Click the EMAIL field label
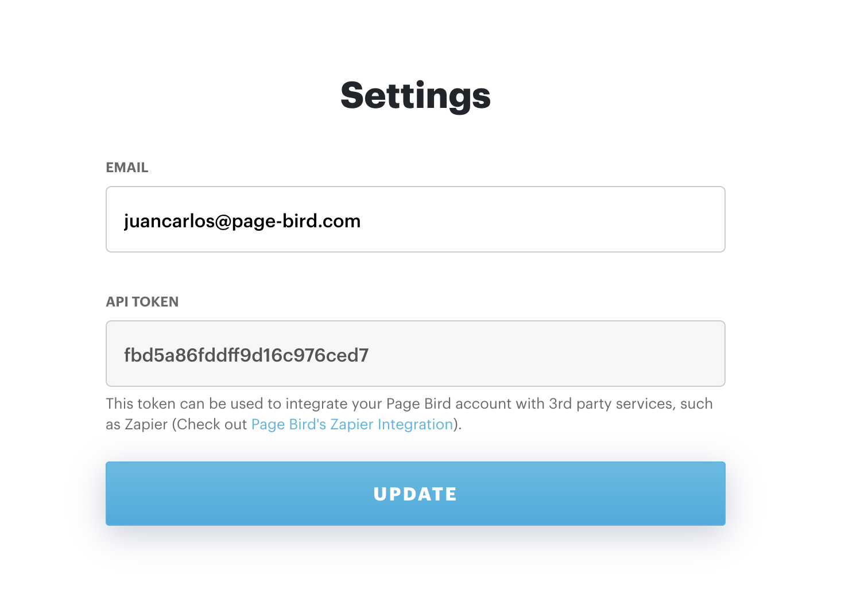 click(x=127, y=168)
